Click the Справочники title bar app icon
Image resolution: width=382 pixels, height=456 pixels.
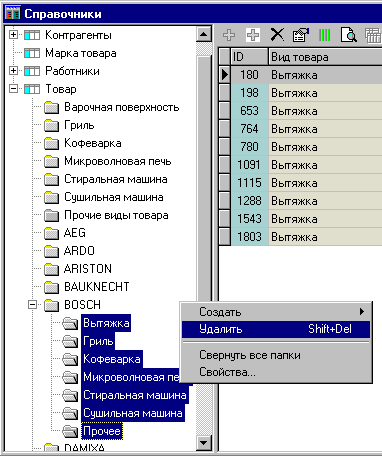pos(13,14)
